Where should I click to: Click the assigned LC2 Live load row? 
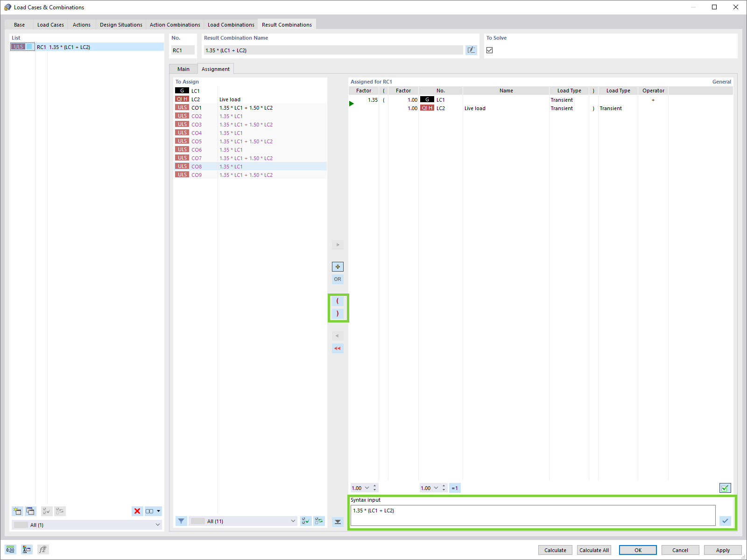pos(540,108)
